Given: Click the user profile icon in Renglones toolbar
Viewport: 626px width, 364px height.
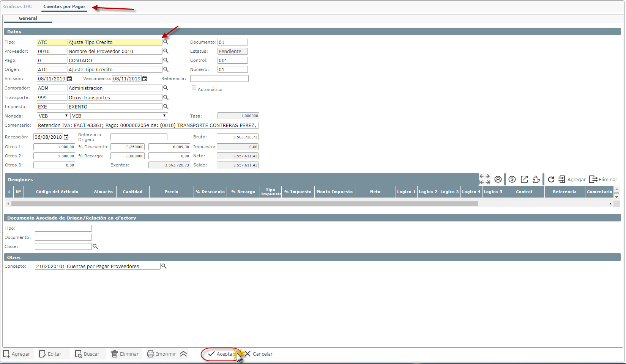Looking at the screenshot, I should click(x=498, y=179).
